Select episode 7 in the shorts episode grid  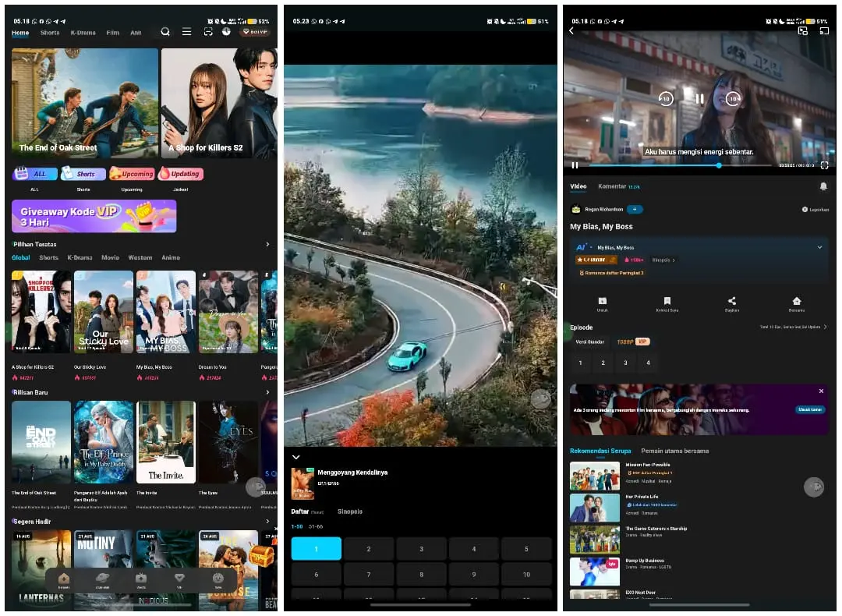tap(368, 575)
